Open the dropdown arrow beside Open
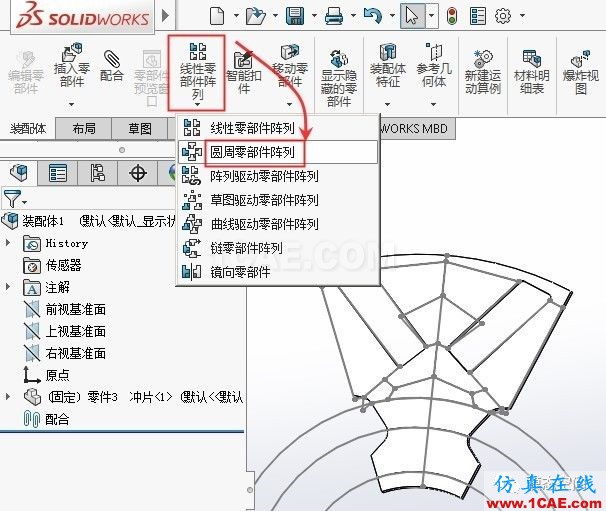 click(275, 16)
